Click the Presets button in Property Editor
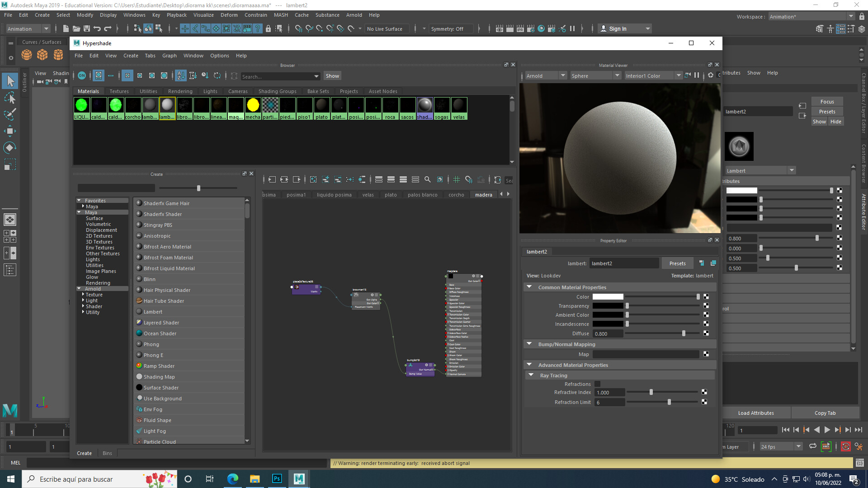This screenshot has height=488, width=868. tap(677, 263)
